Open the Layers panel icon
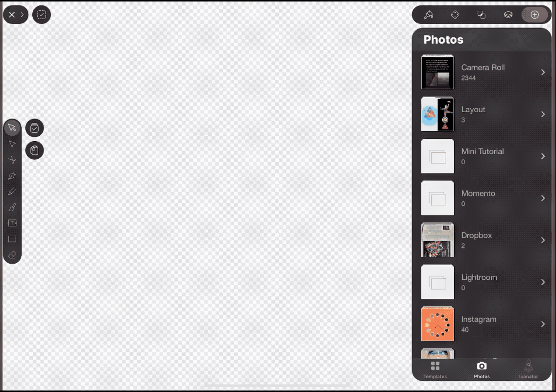 click(x=508, y=15)
